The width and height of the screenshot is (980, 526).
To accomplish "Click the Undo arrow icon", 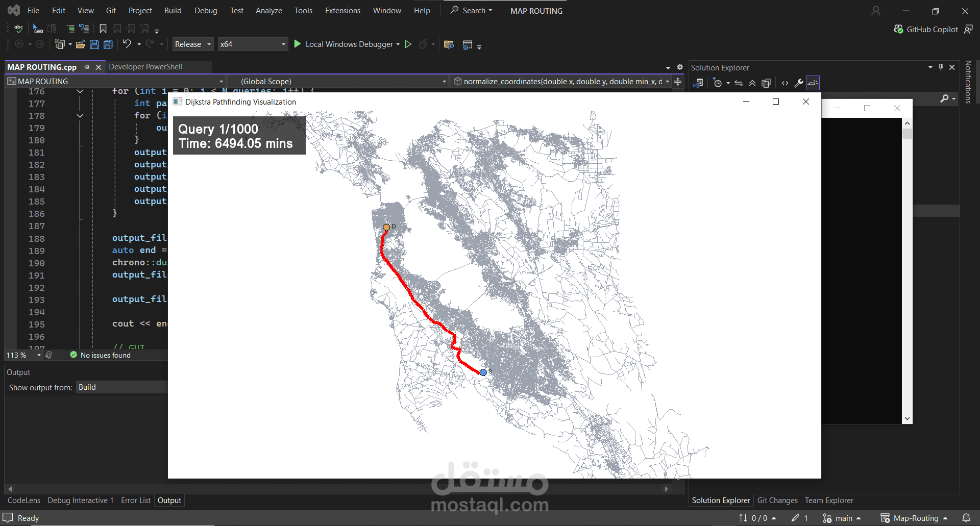I will (x=127, y=44).
